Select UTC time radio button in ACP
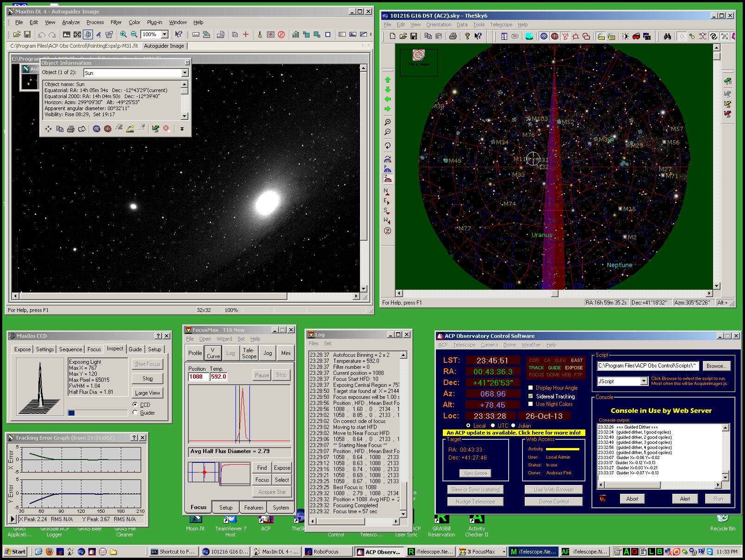745x560 pixels. pyautogui.click(x=493, y=425)
